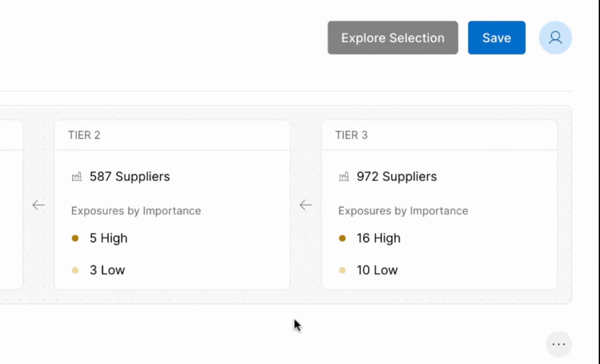Image resolution: width=600 pixels, height=364 pixels.
Task: Save the current selection
Action: tap(496, 38)
